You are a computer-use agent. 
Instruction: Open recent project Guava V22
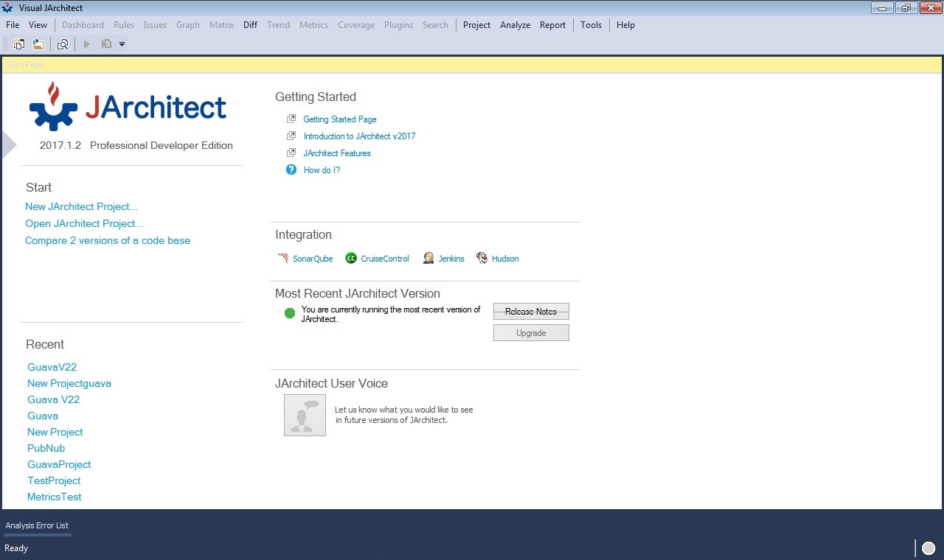pos(53,399)
